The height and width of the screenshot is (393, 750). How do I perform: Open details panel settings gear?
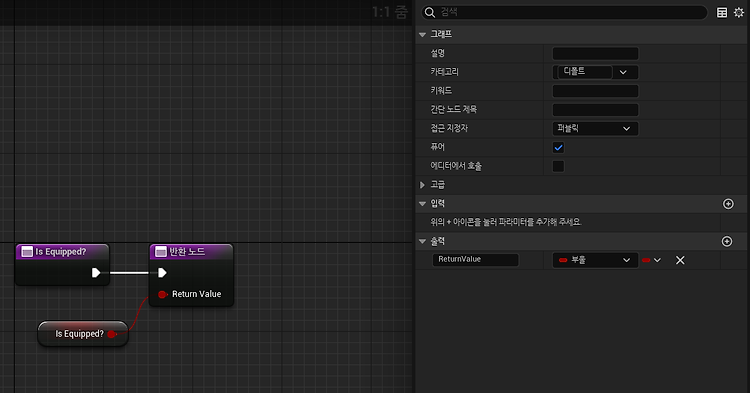(739, 12)
